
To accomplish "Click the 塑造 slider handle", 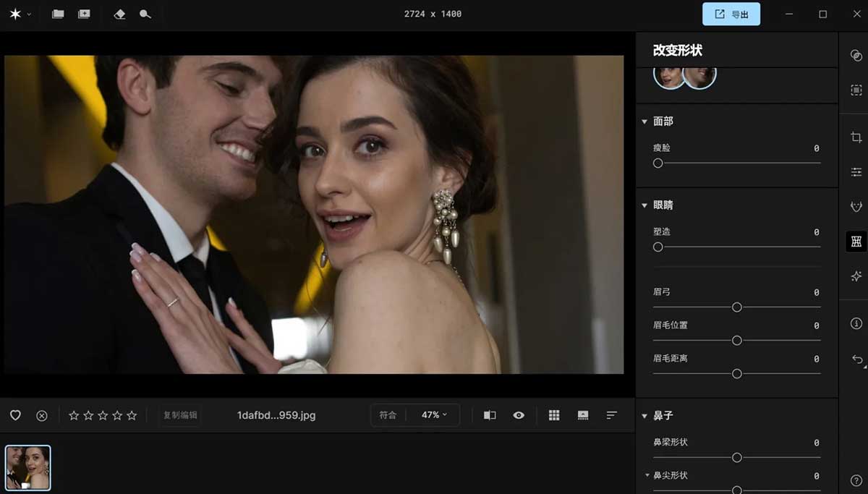I will click(658, 247).
